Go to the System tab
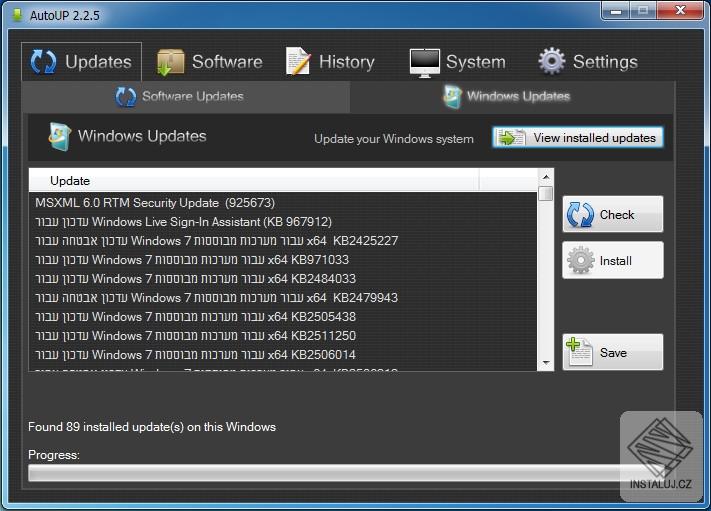Screen dimensions: 711x511 click(x=457, y=62)
